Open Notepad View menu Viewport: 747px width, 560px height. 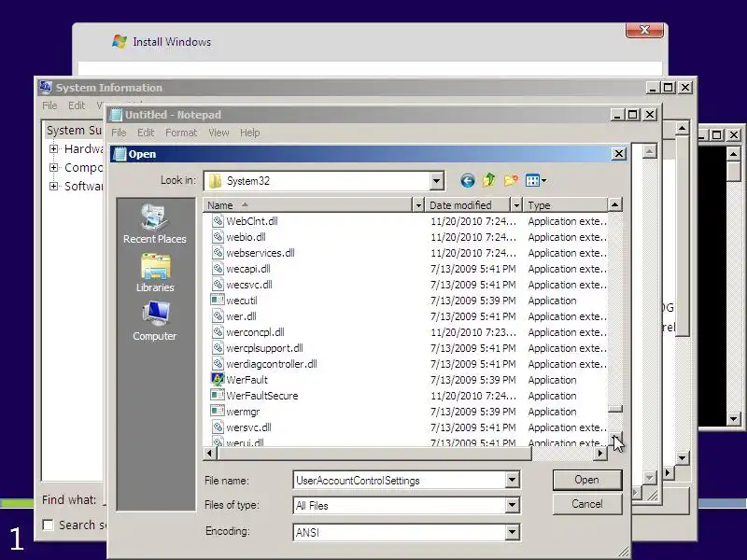[x=218, y=133]
